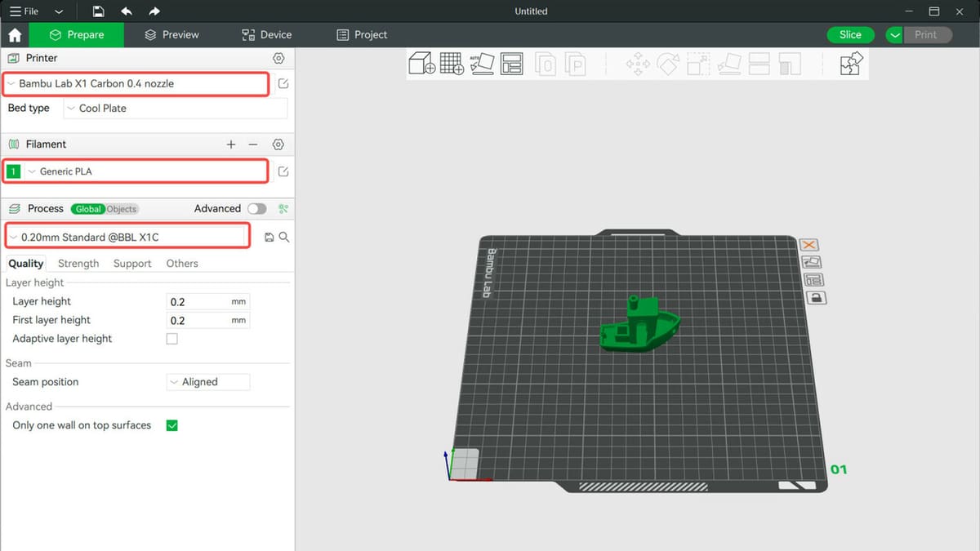This screenshot has height=551, width=980.
Task: Uncheck Only one wall on top surfaces
Action: point(172,425)
